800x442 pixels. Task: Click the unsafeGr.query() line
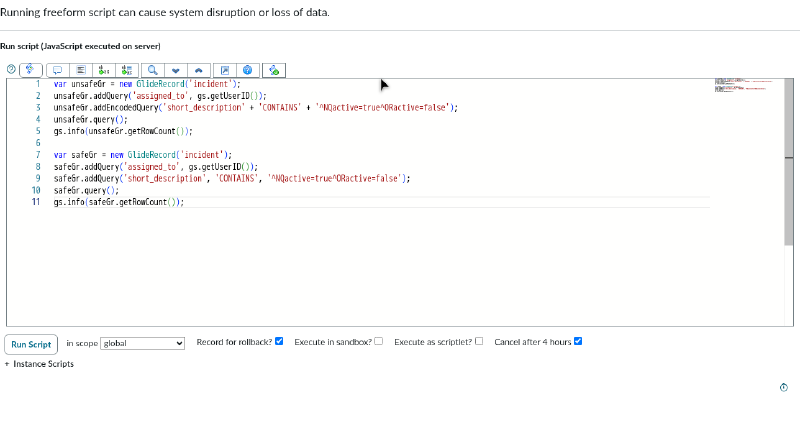pyautogui.click(x=91, y=119)
